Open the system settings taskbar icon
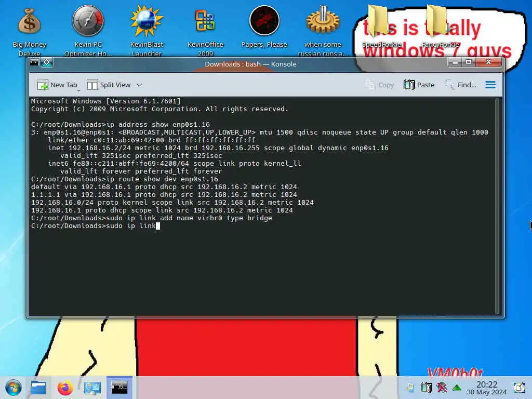532x399 pixels. pyautogui.click(x=92, y=388)
